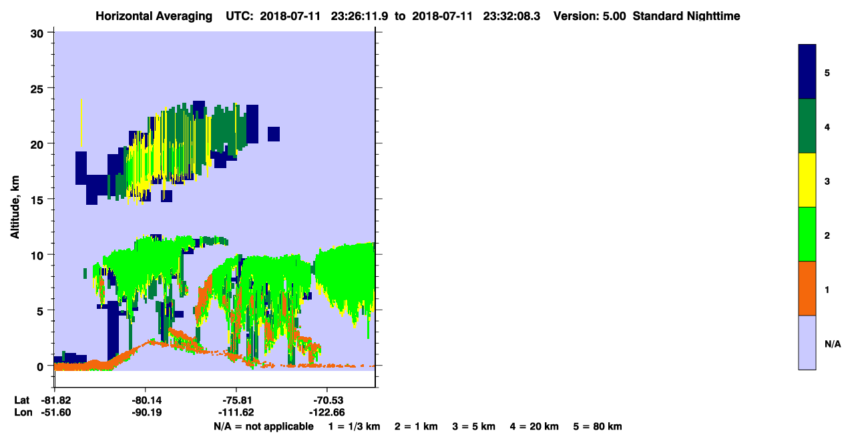Click the lavender N/A color swatch

(x=807, y=342)
